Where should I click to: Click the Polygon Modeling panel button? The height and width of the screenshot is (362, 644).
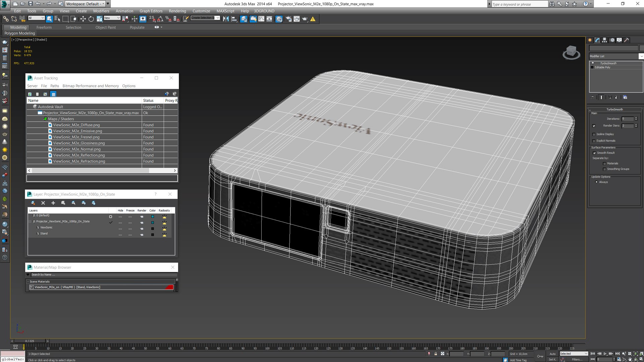pyautogui.click(x=19, y=33)
